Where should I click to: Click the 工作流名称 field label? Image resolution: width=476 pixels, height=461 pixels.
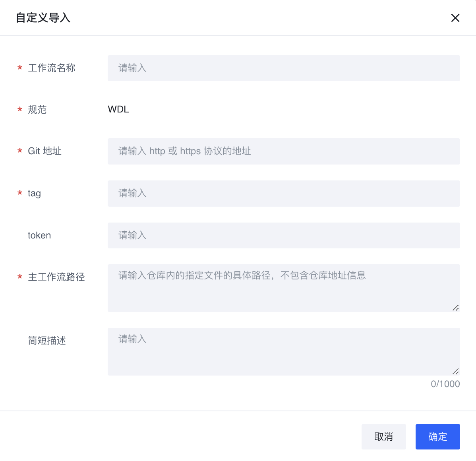pos(52,68)
